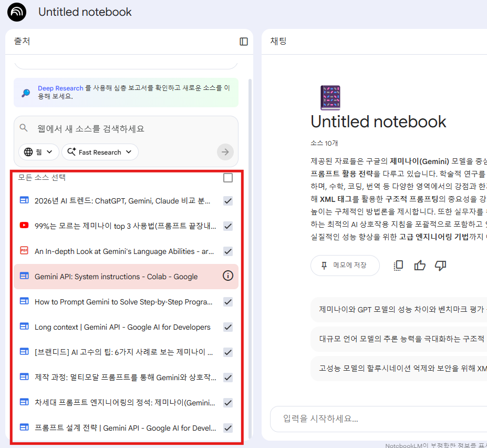Viewport: 487px width, 448px height.
Task: Click the web icon of 2026년 AI 트렌드 source
Action: (24, 200)
